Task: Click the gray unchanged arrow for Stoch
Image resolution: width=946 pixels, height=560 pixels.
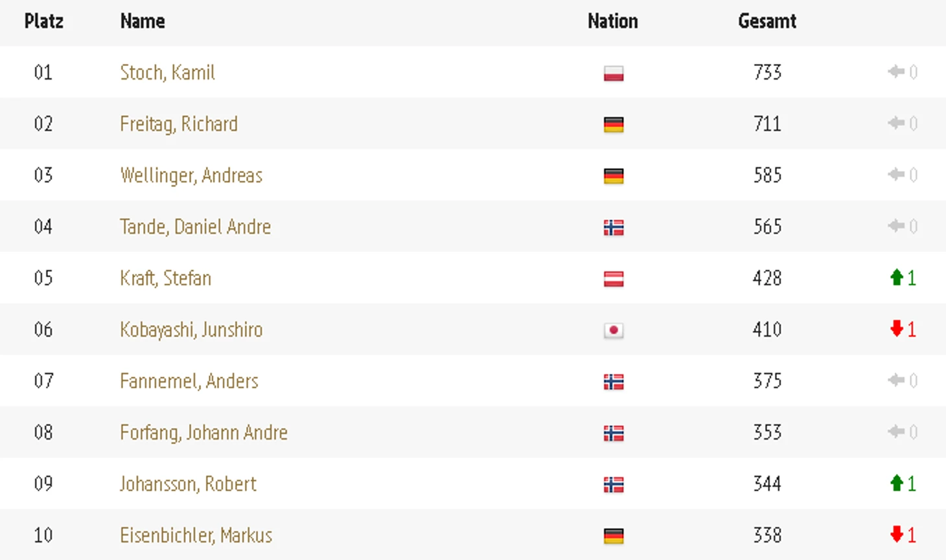Action: point(896,71)
